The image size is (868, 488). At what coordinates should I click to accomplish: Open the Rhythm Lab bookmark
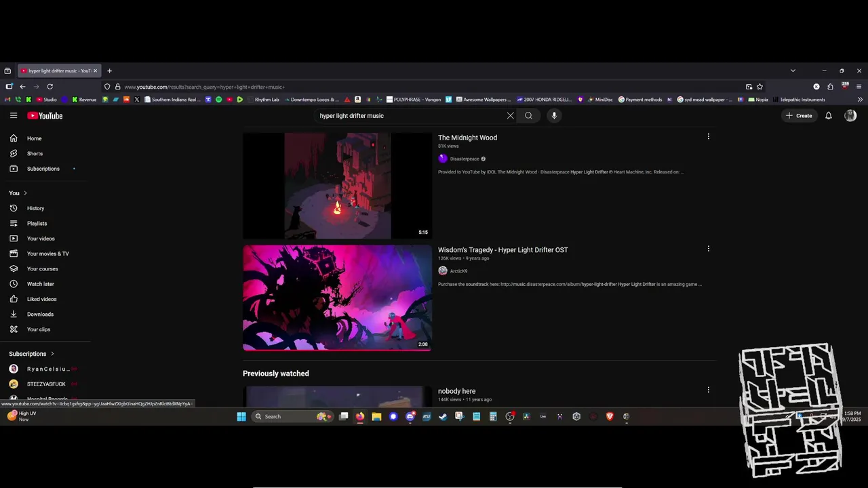coord(263,100)
